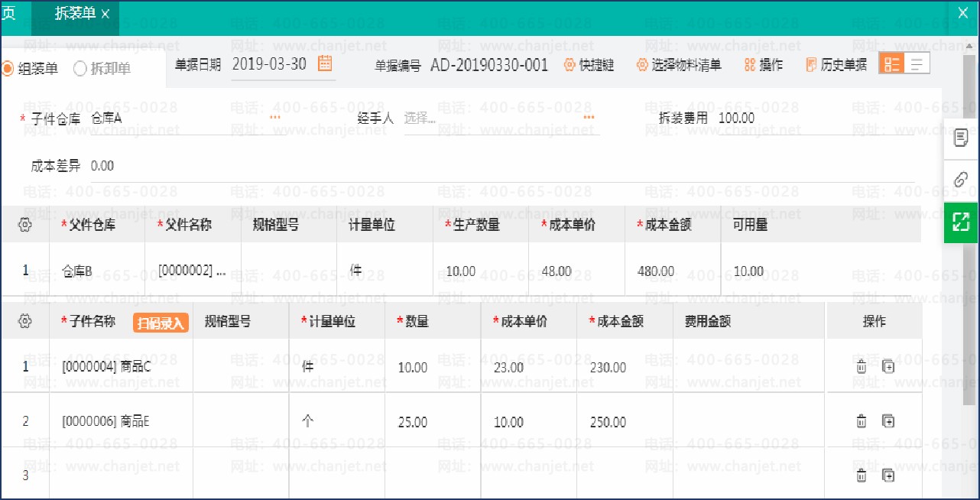Click the 子件仓库 value 仓库A
Image resolution: width=980 pixels, height=500 pixels.
106,119
